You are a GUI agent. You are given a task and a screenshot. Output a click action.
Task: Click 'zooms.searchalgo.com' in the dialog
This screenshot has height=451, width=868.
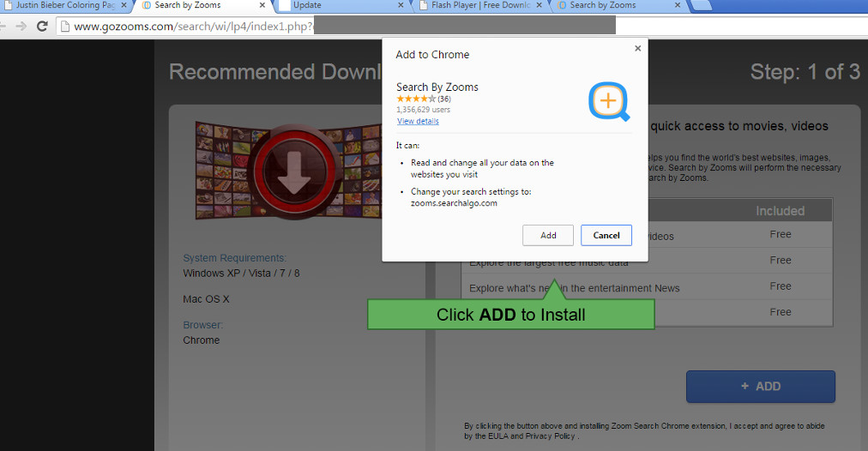pos(454,203)
